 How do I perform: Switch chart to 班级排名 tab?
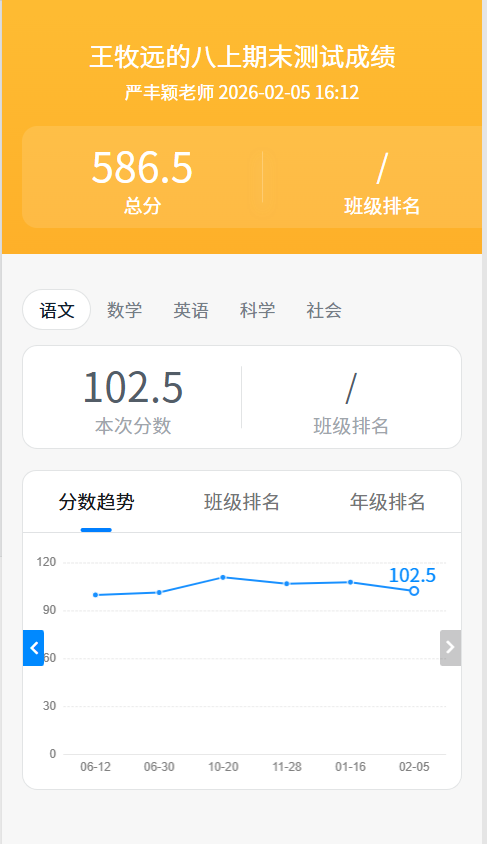pos(242,502)
